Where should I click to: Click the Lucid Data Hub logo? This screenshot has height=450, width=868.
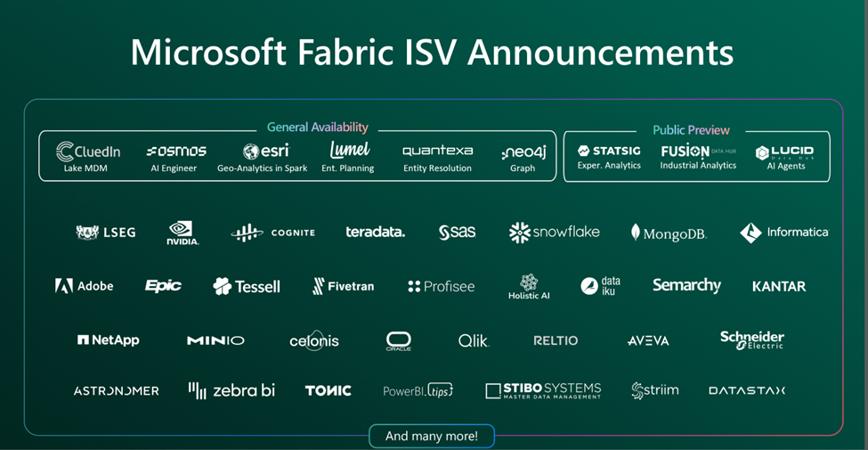784,152
